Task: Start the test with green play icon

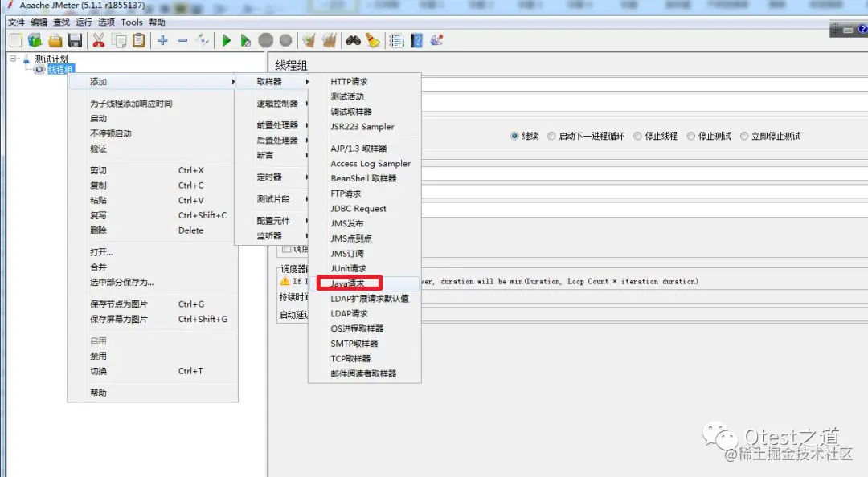Action: (227, 40)
